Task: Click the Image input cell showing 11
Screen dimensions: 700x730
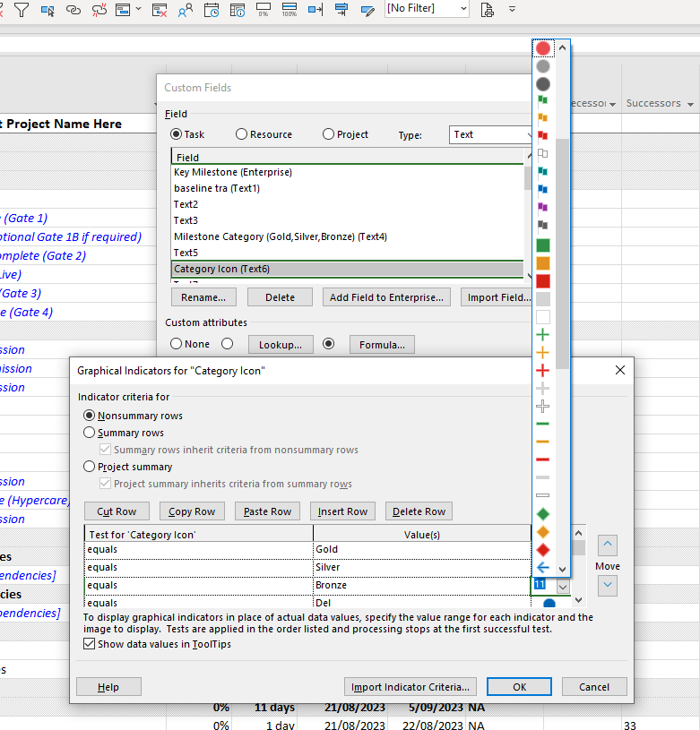Action: [543, 585]
